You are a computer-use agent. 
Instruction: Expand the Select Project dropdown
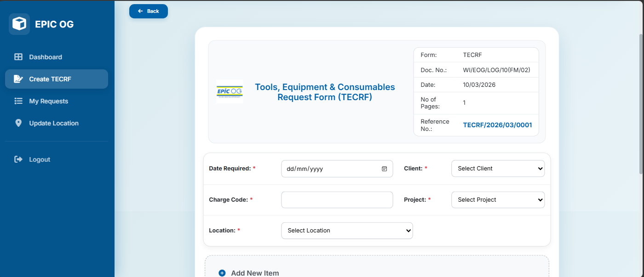[x=498, y=200]
